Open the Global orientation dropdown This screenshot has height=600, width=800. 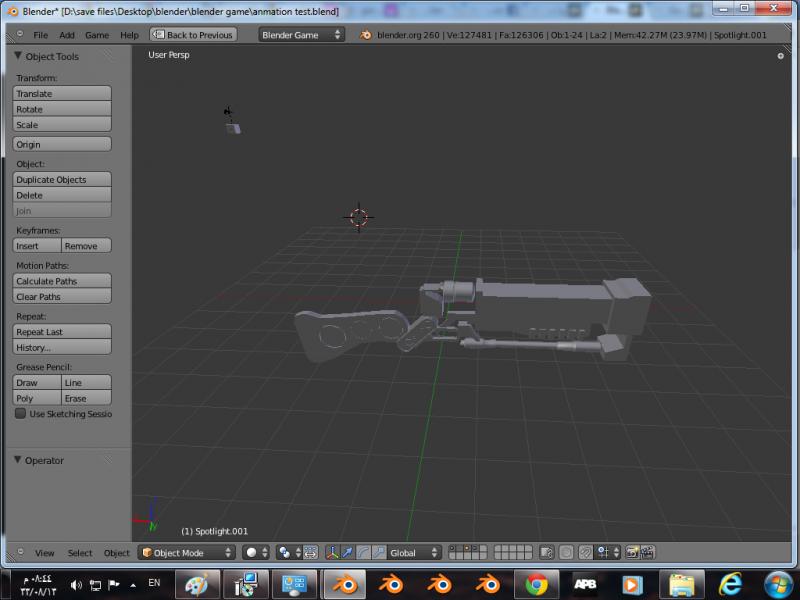pyautogui.click(x=414, y=553)
